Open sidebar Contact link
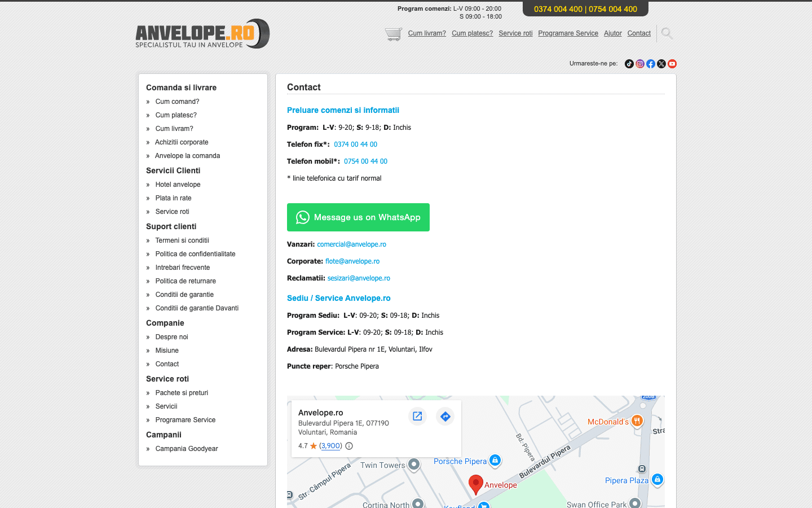The image size is (812, 508). click(x=167, y=364)
